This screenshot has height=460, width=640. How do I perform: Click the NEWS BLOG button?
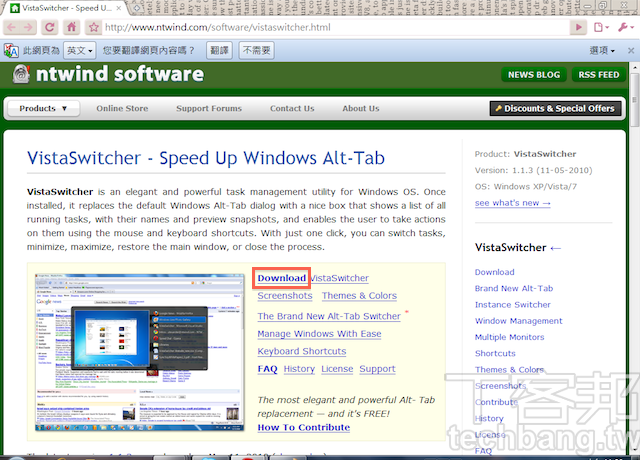click(534, 75)
